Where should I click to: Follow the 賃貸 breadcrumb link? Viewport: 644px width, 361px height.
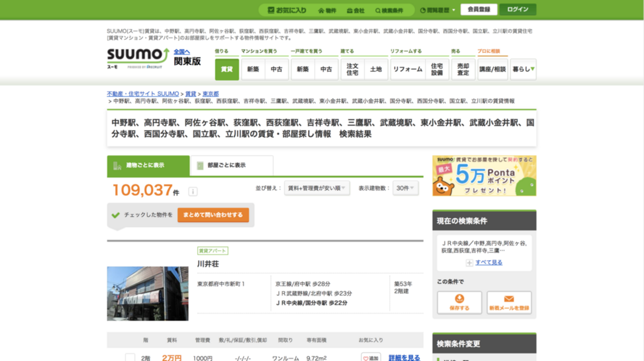(191, 94)
